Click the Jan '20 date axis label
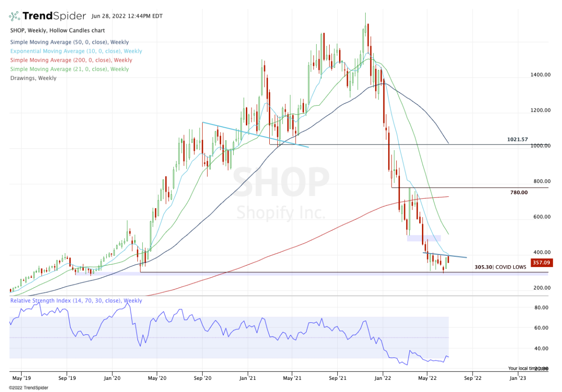Image resolution: width=562 pixels, height=392 pixels. click(112, 377)
